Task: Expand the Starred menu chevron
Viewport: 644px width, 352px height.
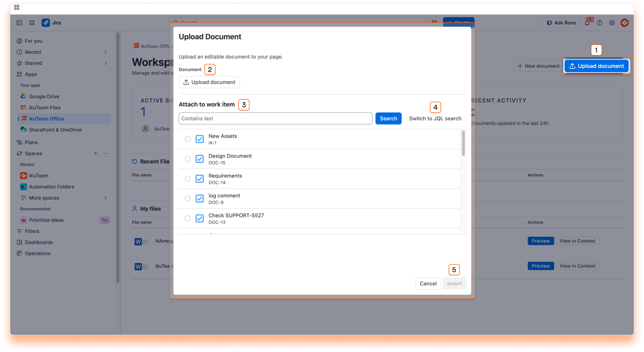Action: tap(105, 63)
